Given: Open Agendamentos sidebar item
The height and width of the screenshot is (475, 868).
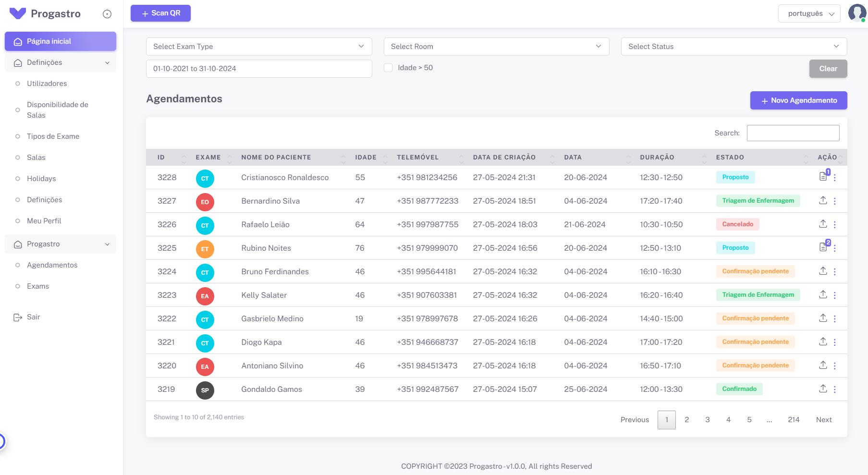Looking at the screenshot, I should 52,265.
